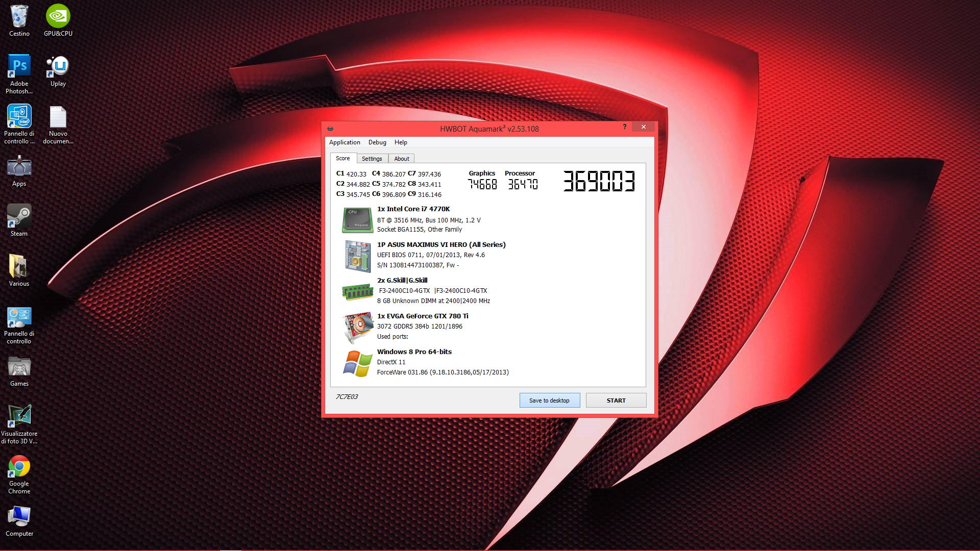Click the 7C7E03 checksum code
Viewport: 980px width, 551px height.
(x=347, y=397)
